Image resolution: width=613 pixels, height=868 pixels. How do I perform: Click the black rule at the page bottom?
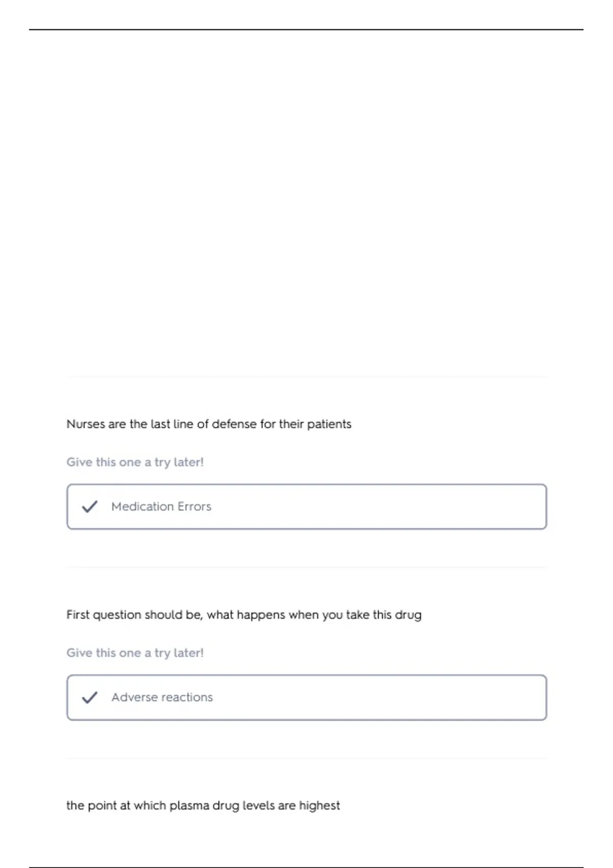pos(306,867)
